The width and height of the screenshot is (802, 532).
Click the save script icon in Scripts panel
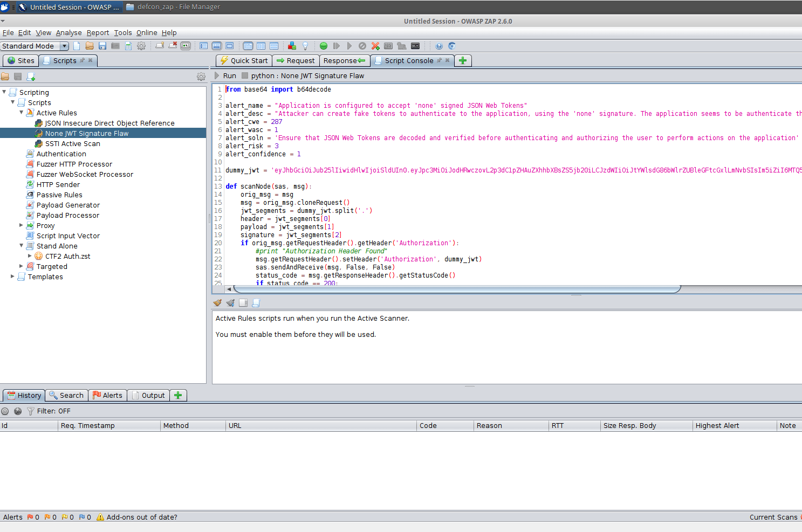[18, 77]
